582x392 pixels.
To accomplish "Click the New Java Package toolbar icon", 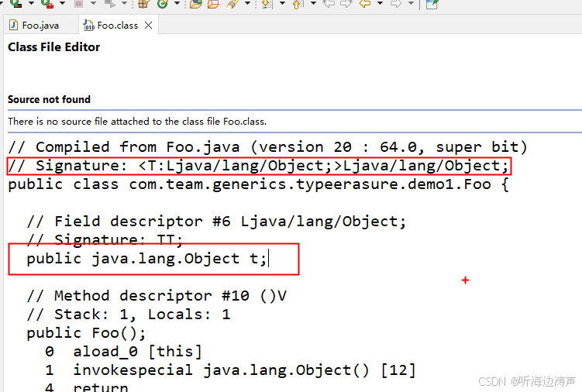I will coord(143,4).
